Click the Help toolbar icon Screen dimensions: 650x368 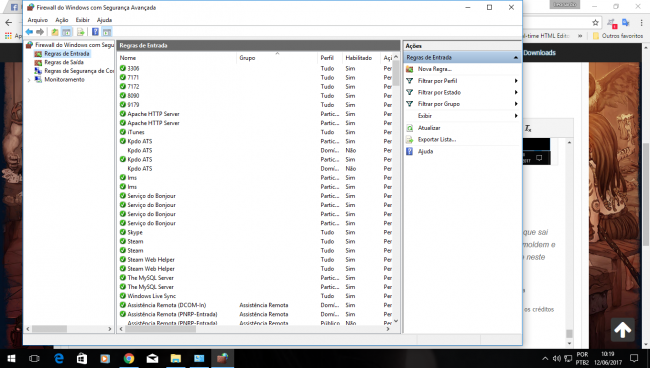(x=95, y=32)
